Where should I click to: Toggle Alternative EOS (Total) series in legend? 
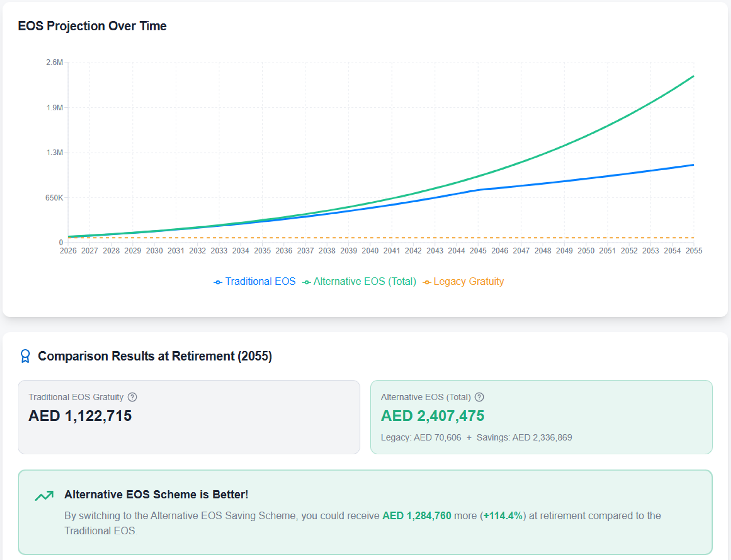tap(365, 281)
